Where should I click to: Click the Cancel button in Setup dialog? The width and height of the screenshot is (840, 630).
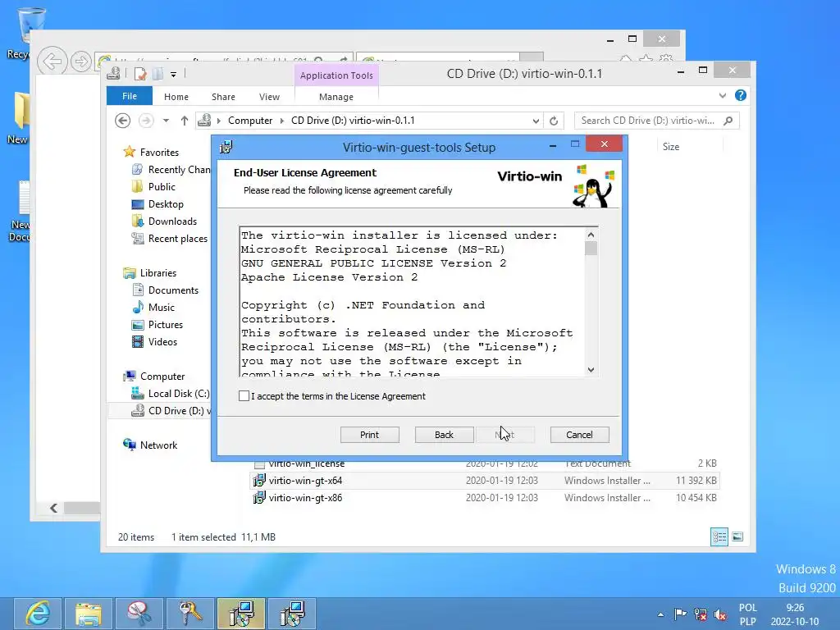580,435
